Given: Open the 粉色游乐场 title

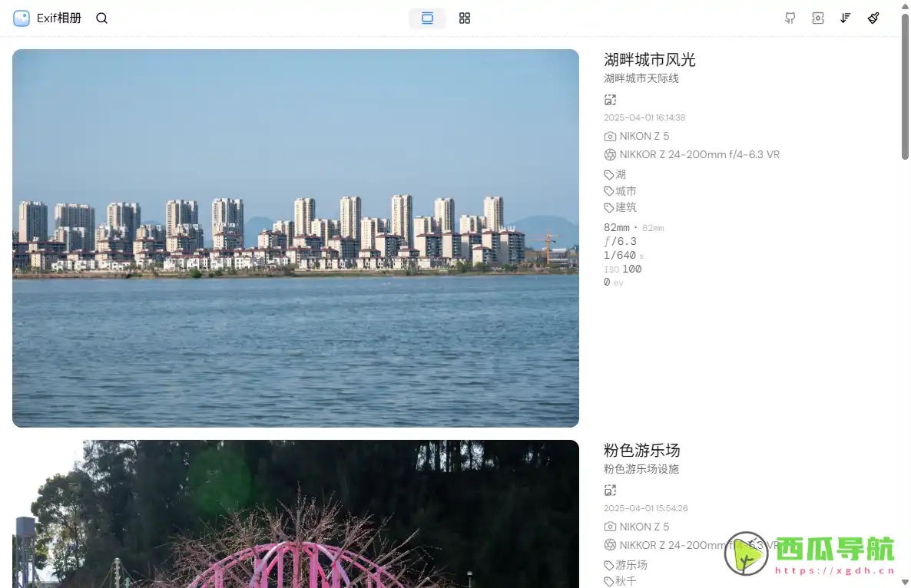Looking at the screenshot, I should (x=642, y=451).
